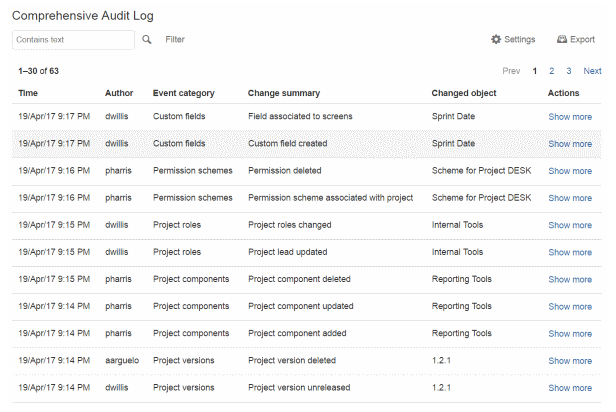The height and width of the screenshot is (412, 616).
Task: Open the Filter options
Action: tap(175, 40)
